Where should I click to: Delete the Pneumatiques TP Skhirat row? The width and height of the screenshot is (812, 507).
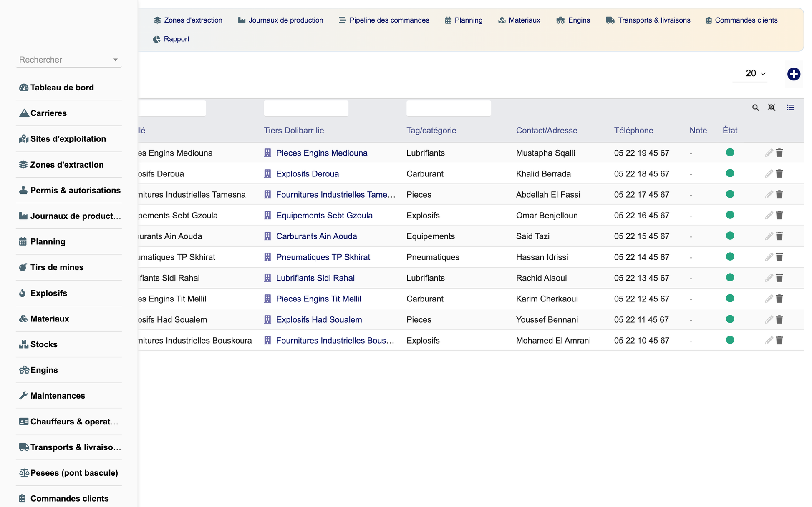pyautogui.click(x=779, y=257)
